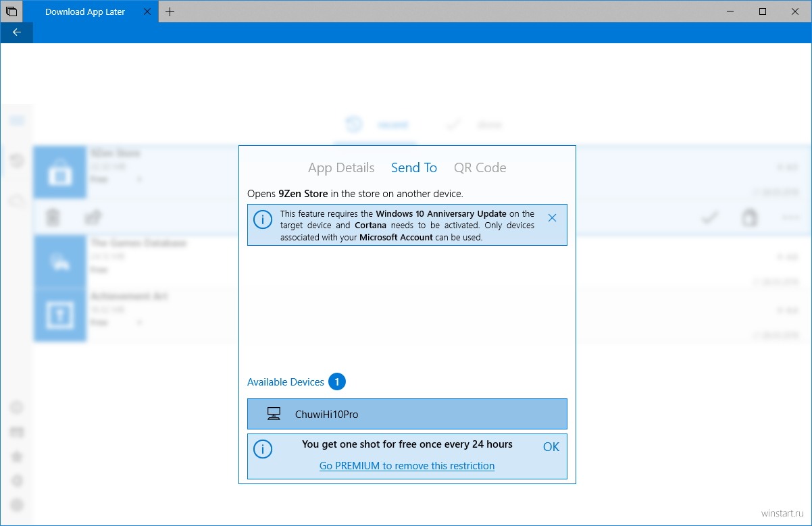The image size is (812, 526).
Task: Open the hamburger menu in the blurred sidebar
Action: pyautogui.click(x=17, y=121)
